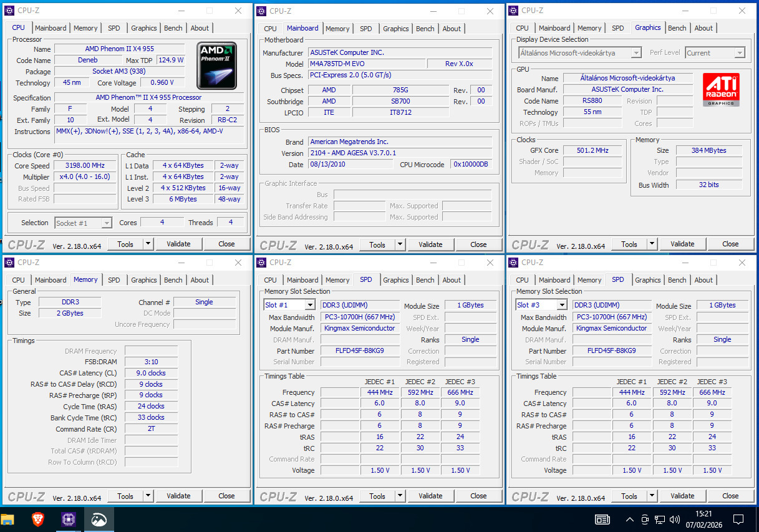759x532 pixels.
Task: Click the CPU-Z title icon in Slot #1 SPD window
Action: (261, 263)
